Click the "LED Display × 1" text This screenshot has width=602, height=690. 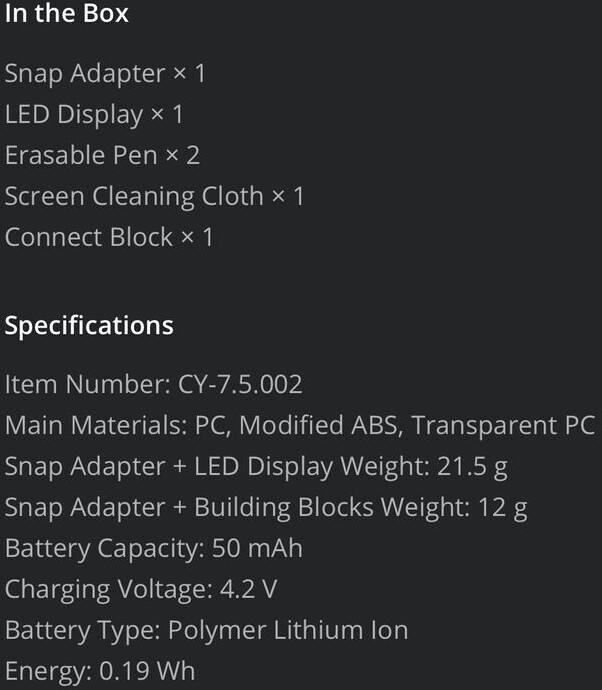coord(94,115)
